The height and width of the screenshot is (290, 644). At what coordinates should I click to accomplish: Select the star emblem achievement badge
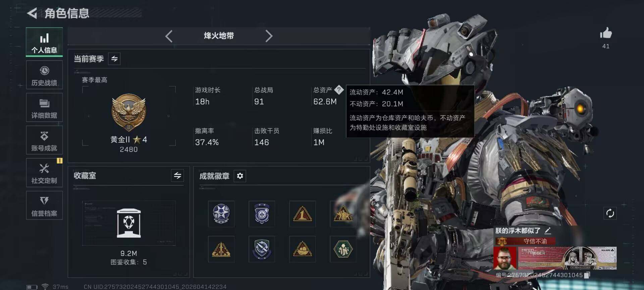(x=221, y=214)
